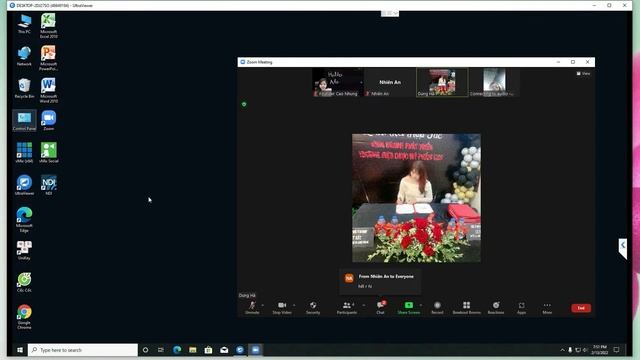Viewport: 640px width, 360px height.
Task: Open Microsoft Word 2010 desktop shortcut
Action: pos(49,90)
